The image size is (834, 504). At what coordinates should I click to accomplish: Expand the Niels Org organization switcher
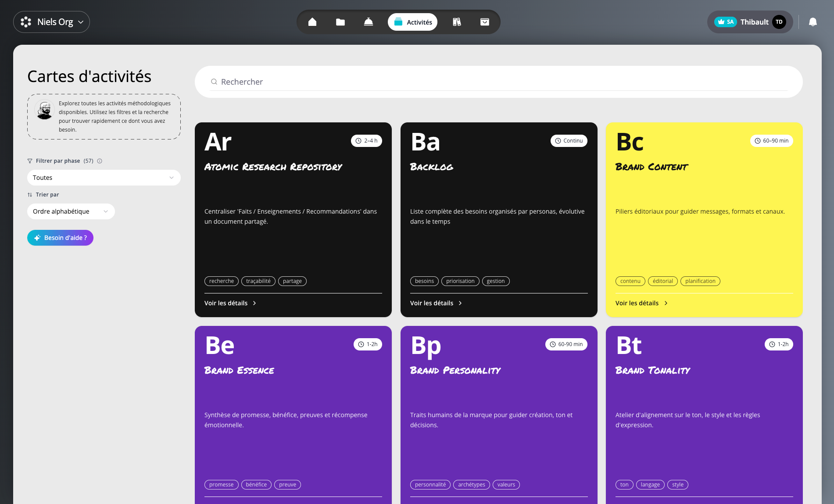51,22
